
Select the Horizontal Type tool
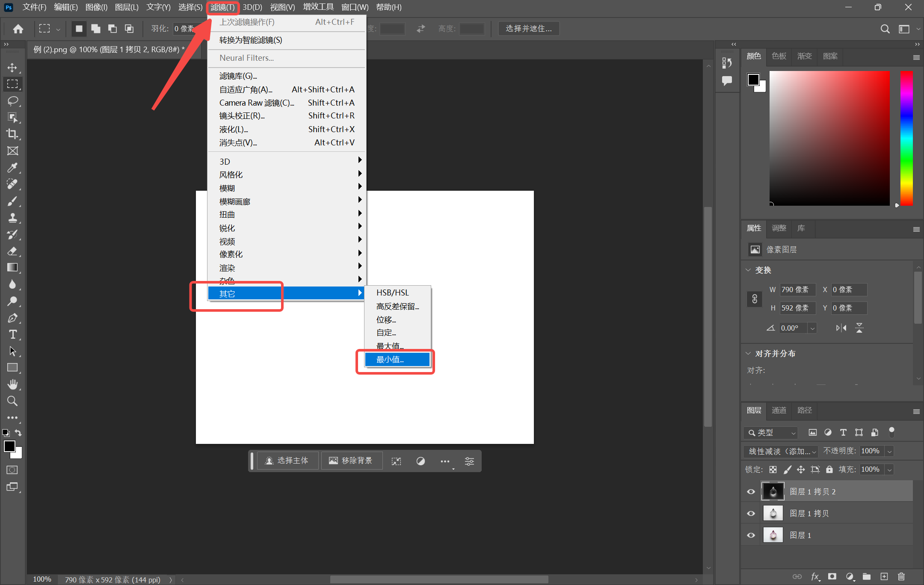(x=12, y=334)
